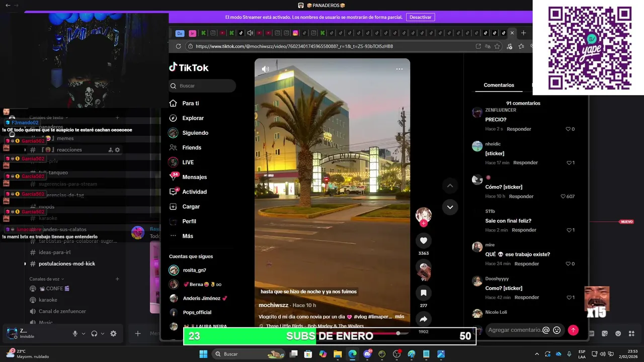The image size is (644, 362).
Task: Open the video three-dots options menu
Action: 399,69
